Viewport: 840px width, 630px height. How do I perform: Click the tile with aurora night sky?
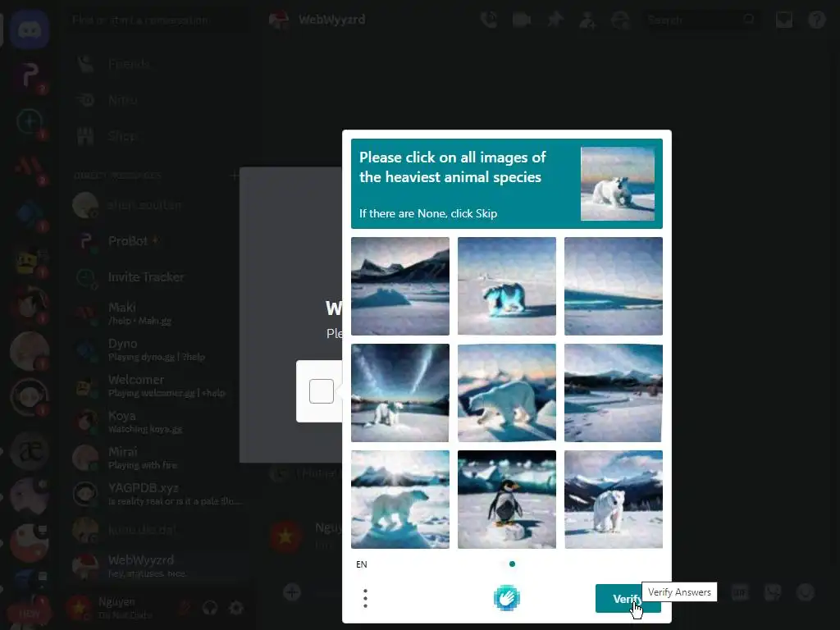(400, 393)
